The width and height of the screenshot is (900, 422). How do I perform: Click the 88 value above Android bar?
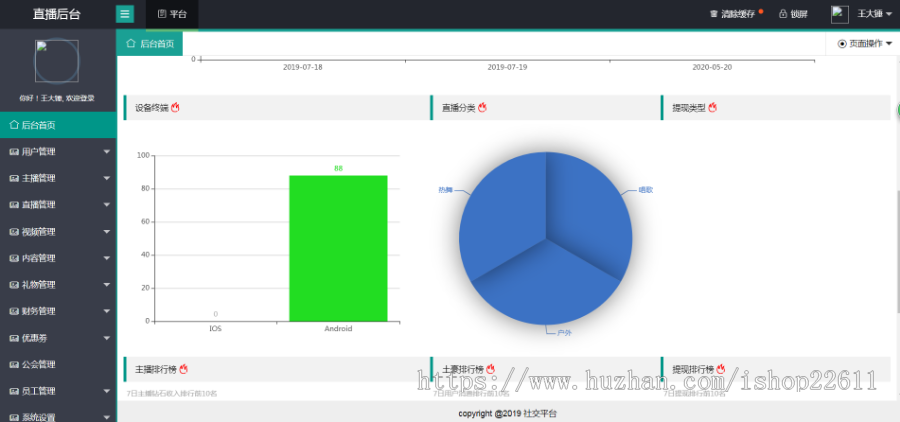coord(338,168)
